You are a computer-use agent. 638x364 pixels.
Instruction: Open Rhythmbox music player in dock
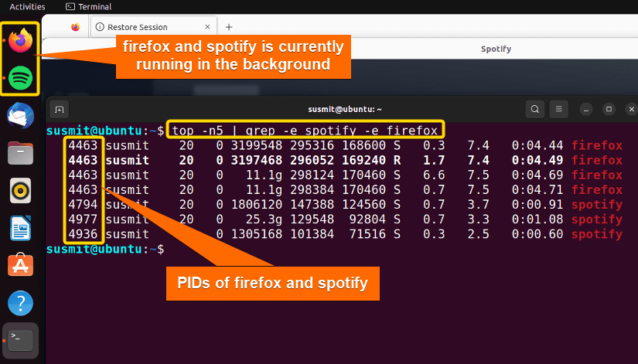coord(20,190)
